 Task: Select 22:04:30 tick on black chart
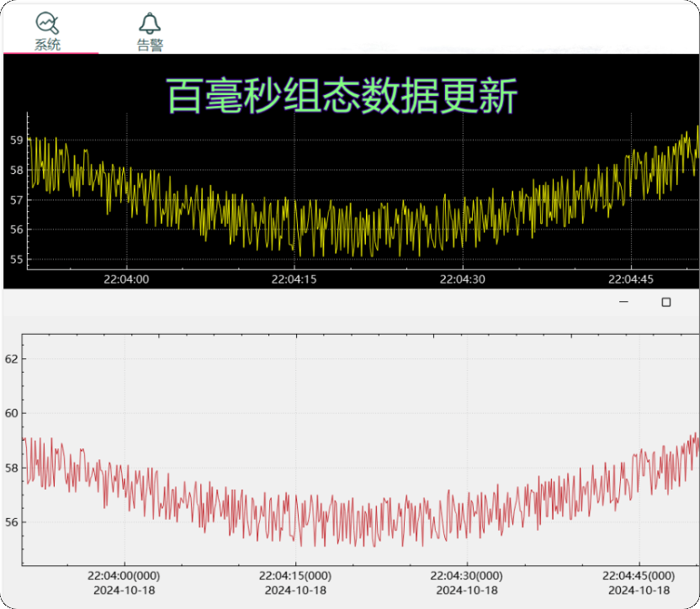click(463, 279)
